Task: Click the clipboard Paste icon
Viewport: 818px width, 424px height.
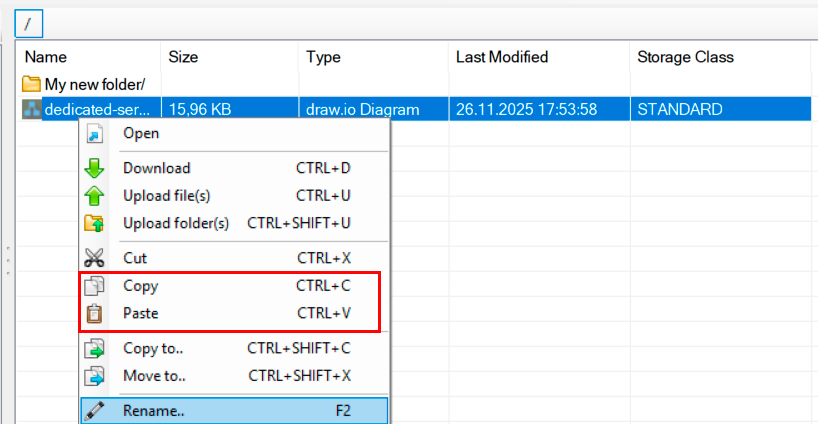Action: coord(95,313)
